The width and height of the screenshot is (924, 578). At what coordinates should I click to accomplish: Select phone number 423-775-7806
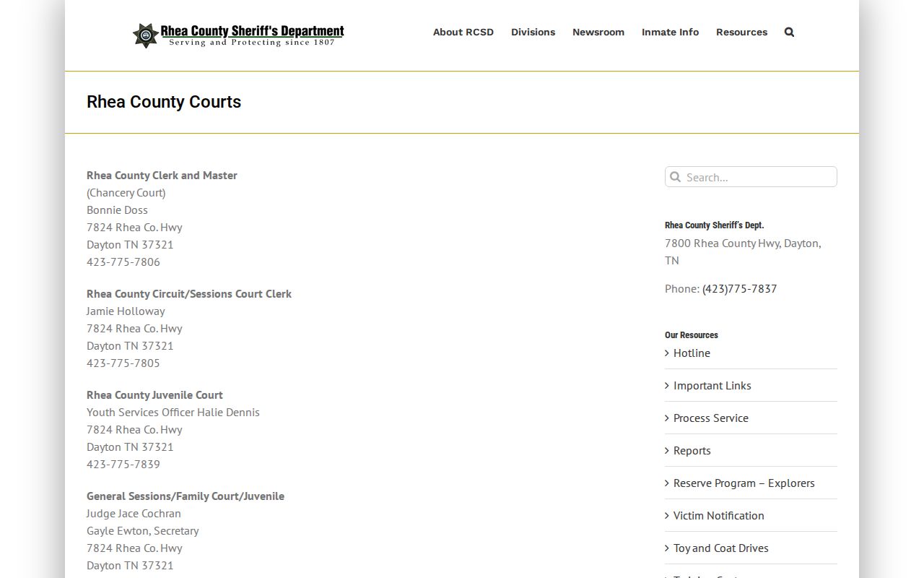(x=123, y=262)
